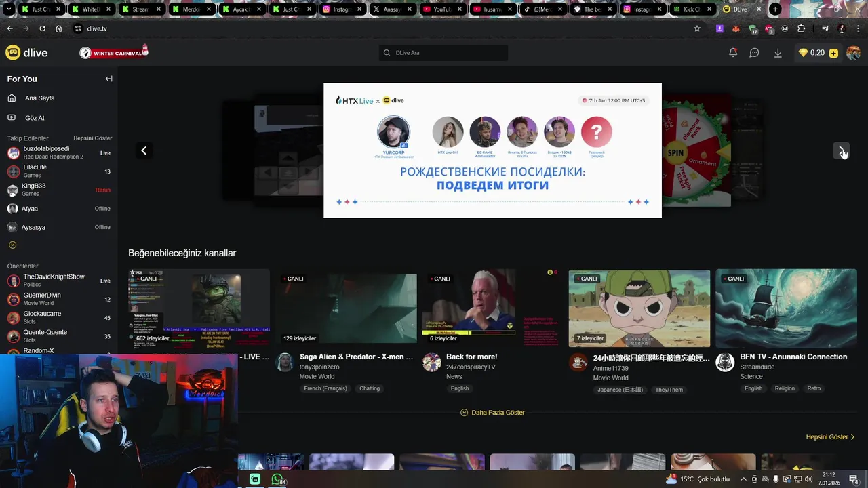Bookmark this page with star icon
The image size is (868, 488).
[696, 28]
